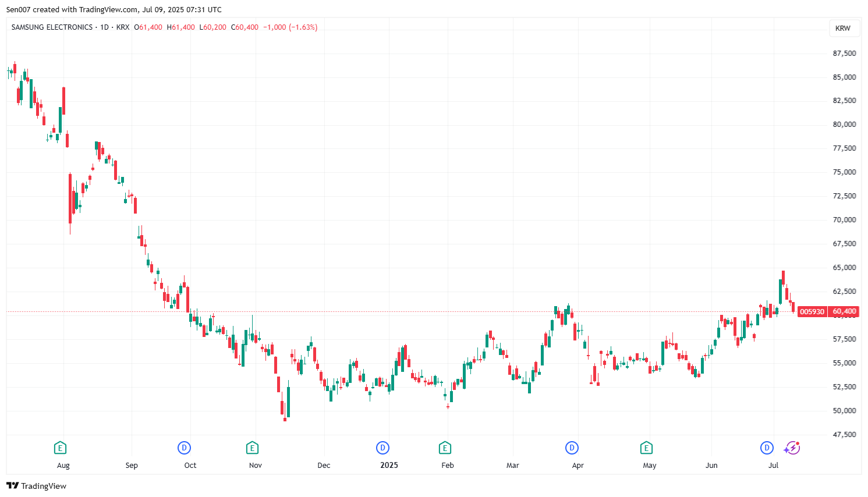Click the 80,000 price axis label
The height and width of the screenshot is (497, 868).
point(844,124)
